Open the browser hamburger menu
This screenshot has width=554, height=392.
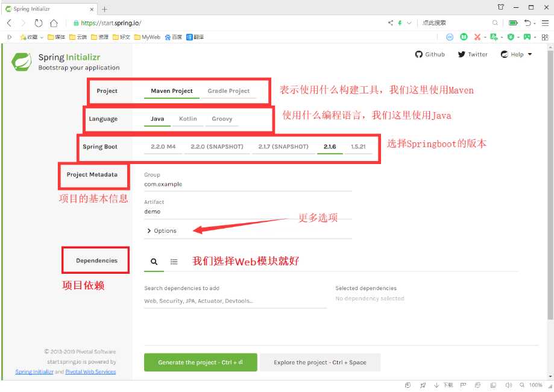point(545,23)
